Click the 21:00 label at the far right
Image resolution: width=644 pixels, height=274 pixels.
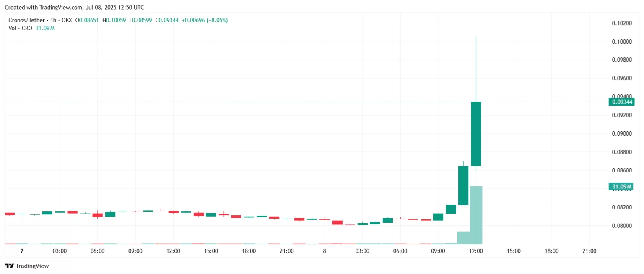tap(589, 251)
